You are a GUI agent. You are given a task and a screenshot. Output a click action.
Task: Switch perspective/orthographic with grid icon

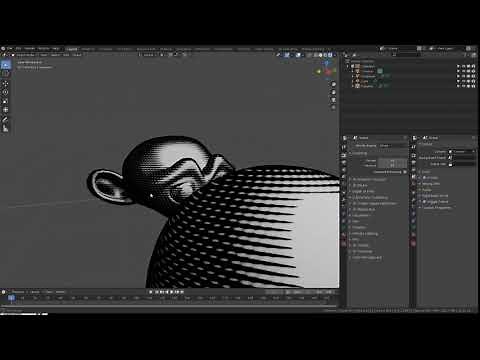(333, 107)
